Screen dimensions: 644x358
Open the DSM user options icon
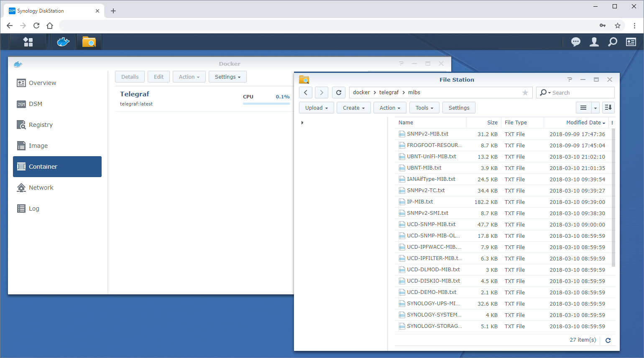tap(594, 42)
